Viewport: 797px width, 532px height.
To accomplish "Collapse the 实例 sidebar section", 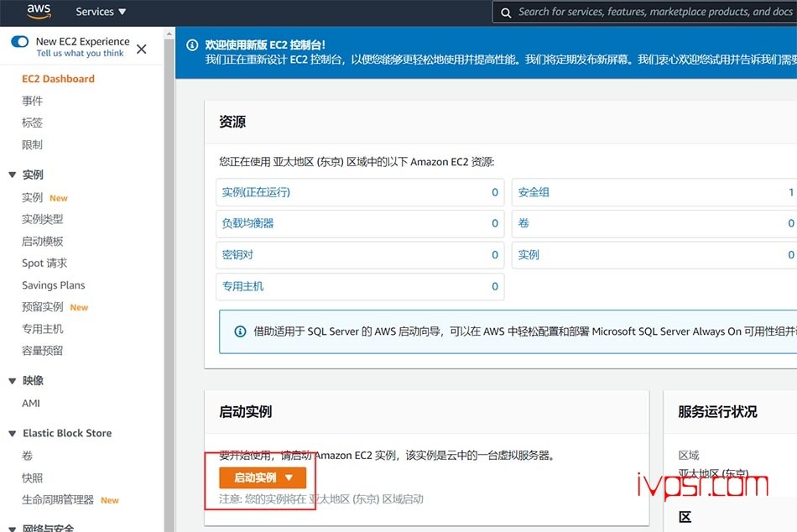I will (x=13, y=175).
